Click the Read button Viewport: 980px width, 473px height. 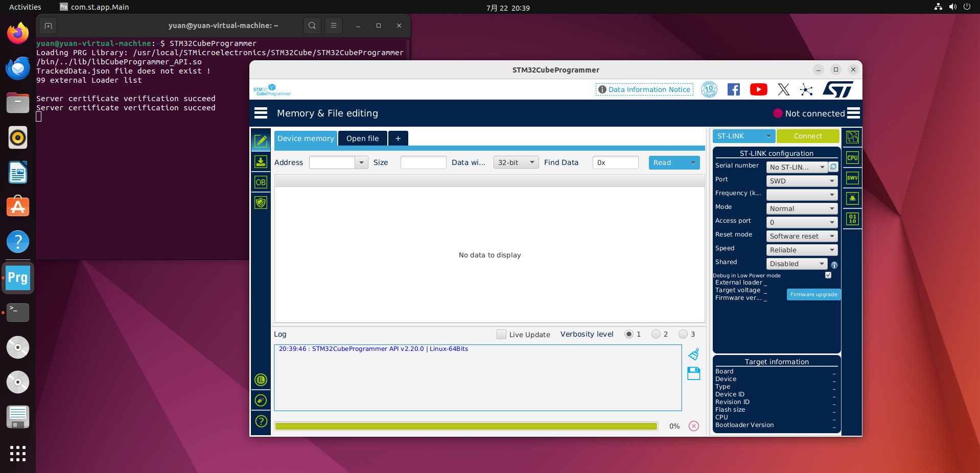tap(668, 162)
